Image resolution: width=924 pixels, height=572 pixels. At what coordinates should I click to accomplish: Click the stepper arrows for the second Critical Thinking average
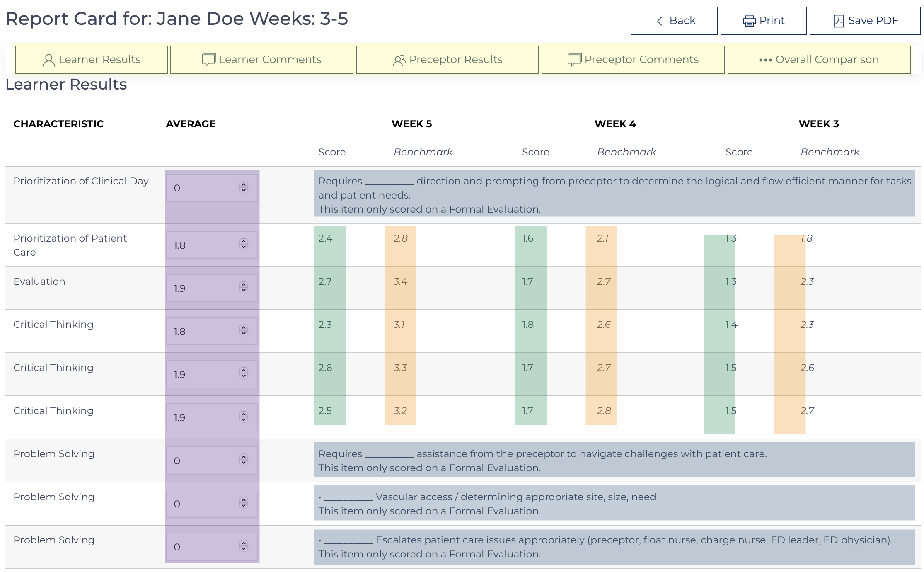tap(244, 374)
